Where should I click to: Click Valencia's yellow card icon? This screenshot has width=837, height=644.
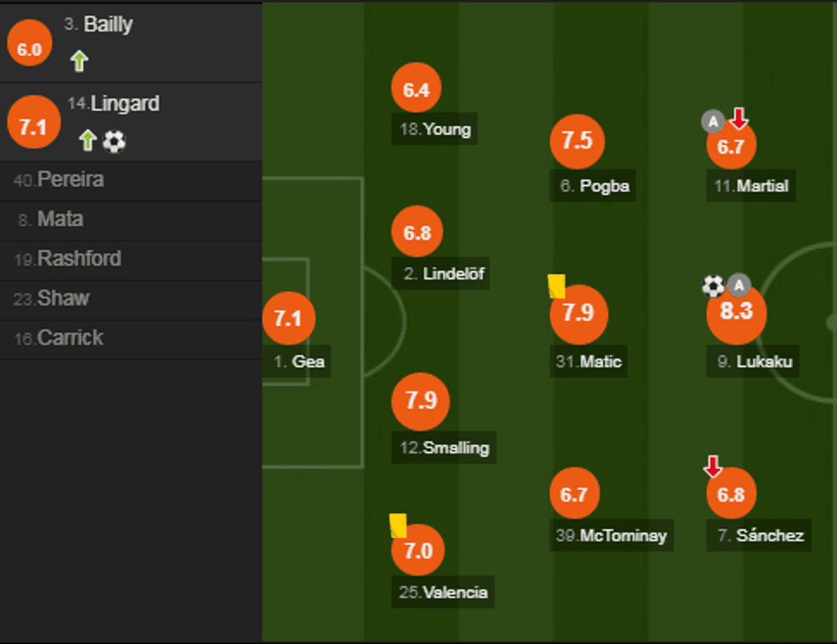coord(398,525)
